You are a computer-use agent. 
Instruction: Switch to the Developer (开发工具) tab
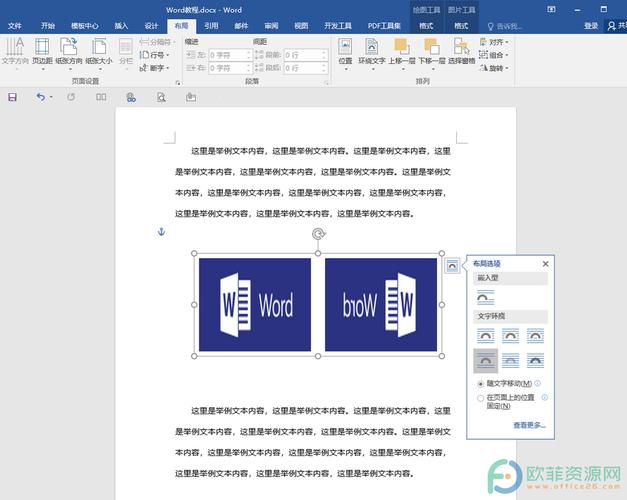click(x=338, y=26)
